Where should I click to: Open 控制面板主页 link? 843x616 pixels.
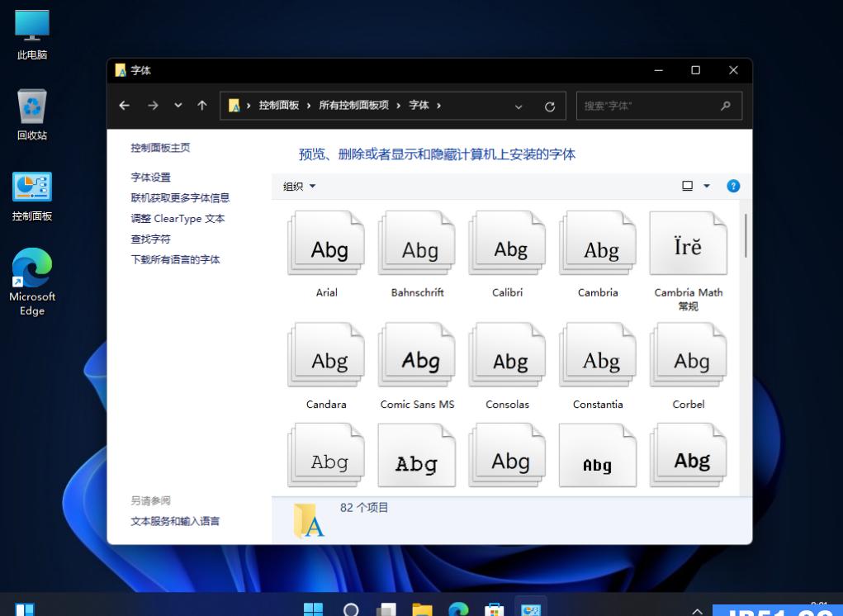click(x=160, y=148)
